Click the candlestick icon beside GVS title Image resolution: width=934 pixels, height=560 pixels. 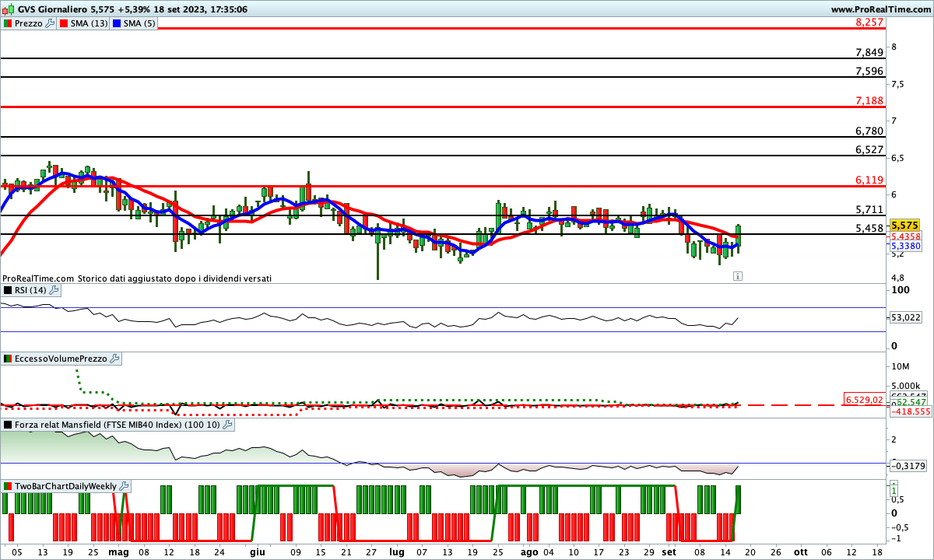[8, 9]
